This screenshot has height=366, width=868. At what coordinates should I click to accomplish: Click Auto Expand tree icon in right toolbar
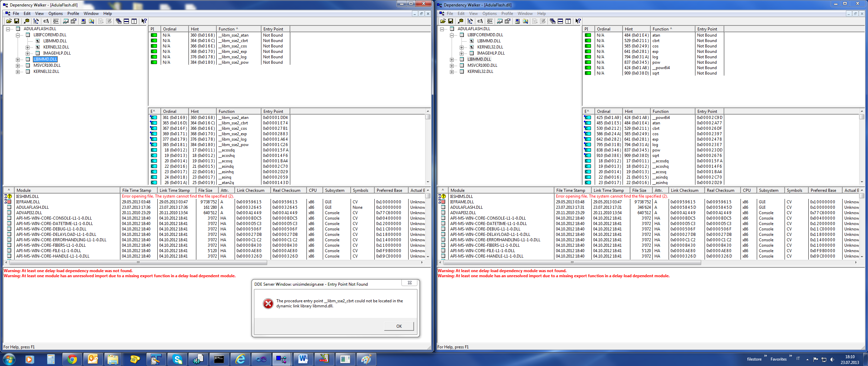(x=470, y=21)
